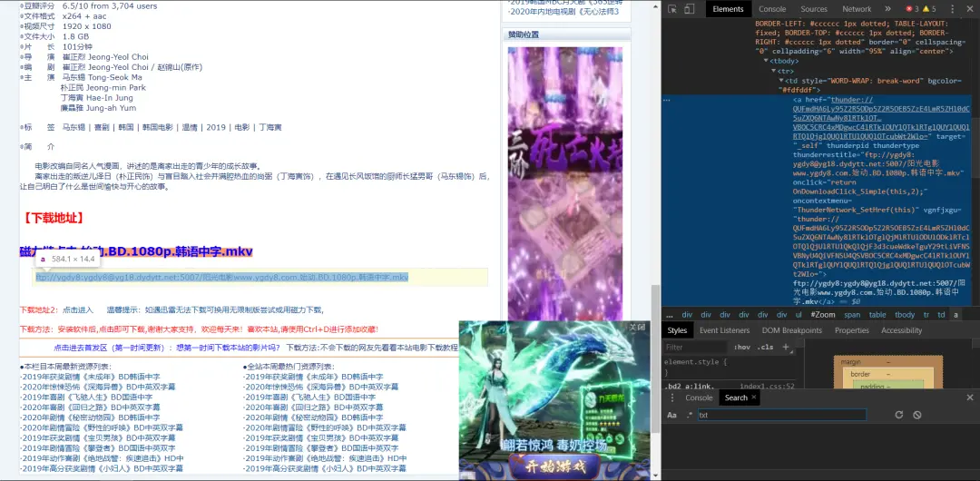Toggle regular expression (.*) in Search
Viewport: 980px width, 481px height.
[x=690, y=415]
